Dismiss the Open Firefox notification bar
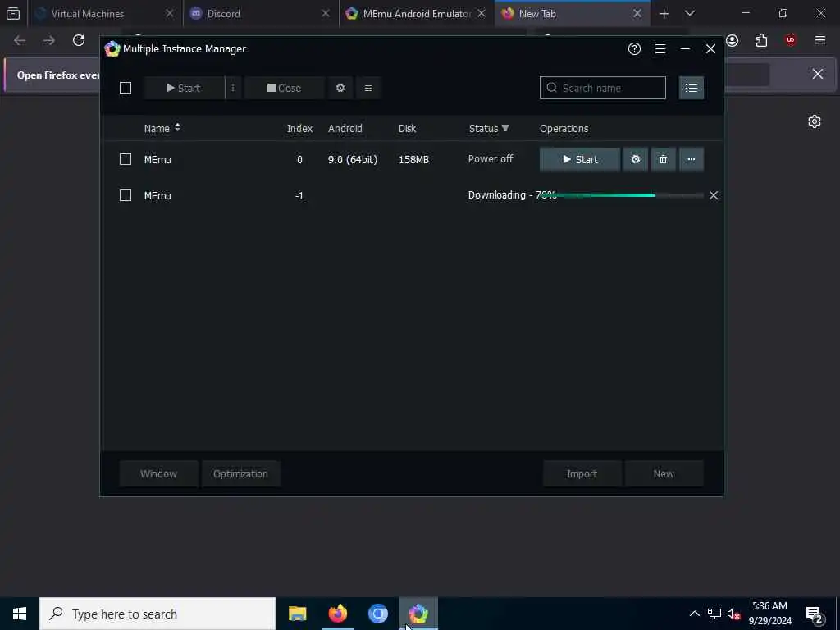Screen dimensions: 840x630 pos(818,74)
